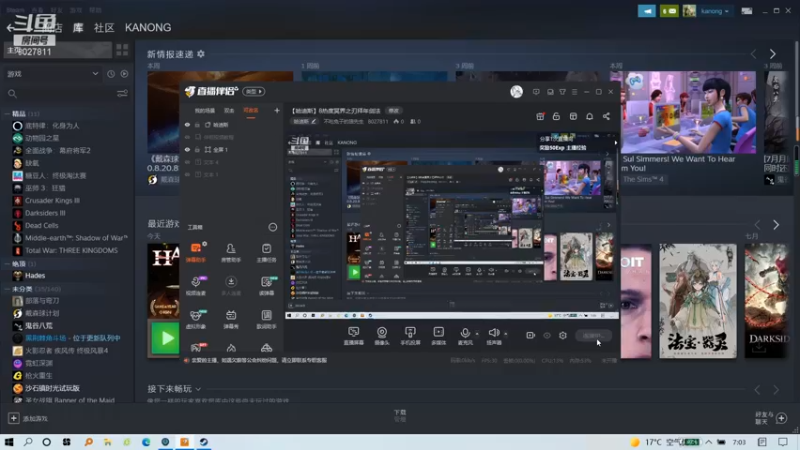Open the Steam friends and chat button
800x450 pixels.
click(x=771, y=418)
